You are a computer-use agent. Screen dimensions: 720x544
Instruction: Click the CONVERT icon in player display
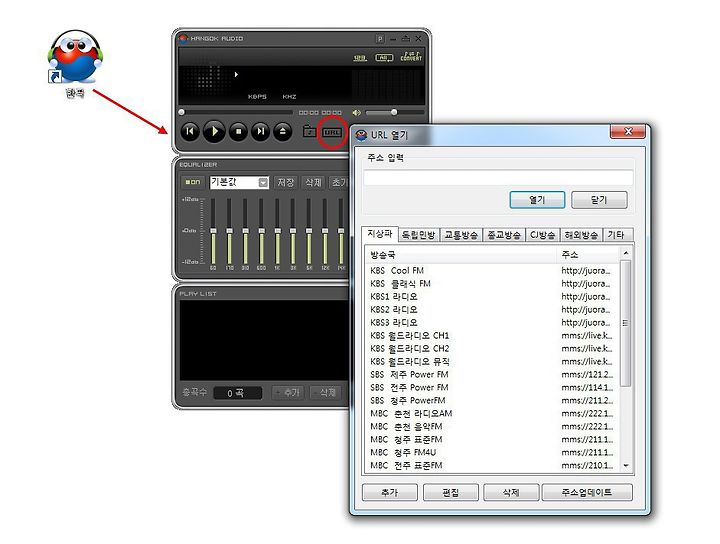tap(411, 57)
